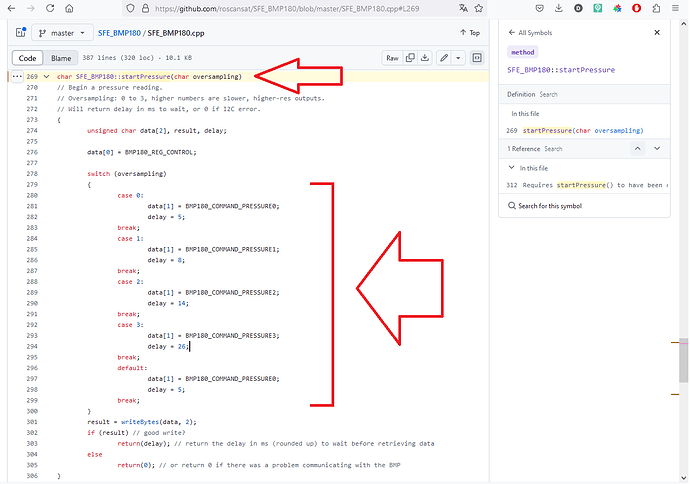690x484 pixels.
Task: Click the site security padlock icon
Action: [145, 8]
